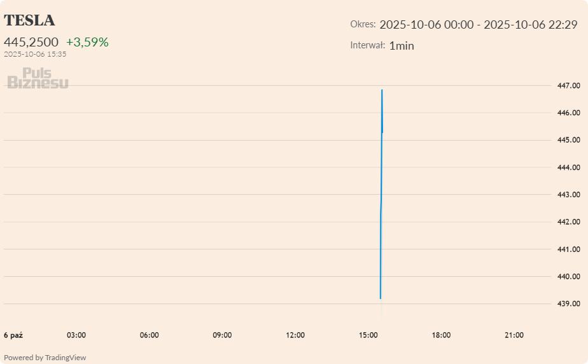Click the 6 paź date axis label

13,335
